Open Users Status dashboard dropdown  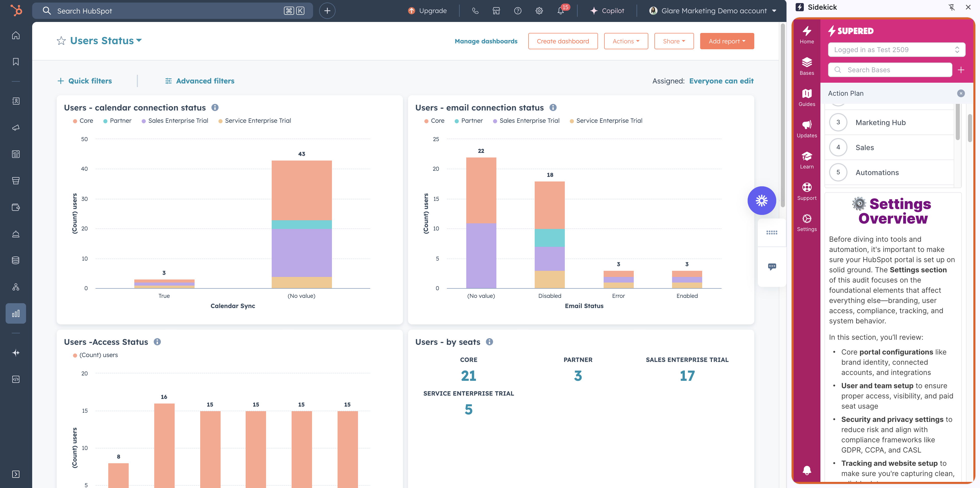pos(106,41)
